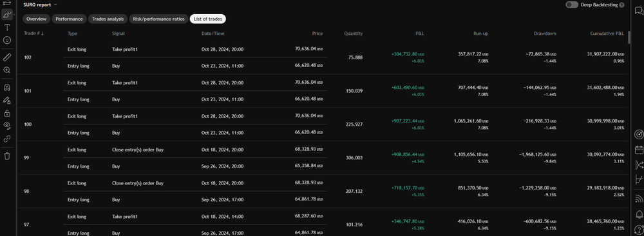This screenshot has width=644, height=236.
Task: Switch to the Overview tab
Action: tap(36, 19)
